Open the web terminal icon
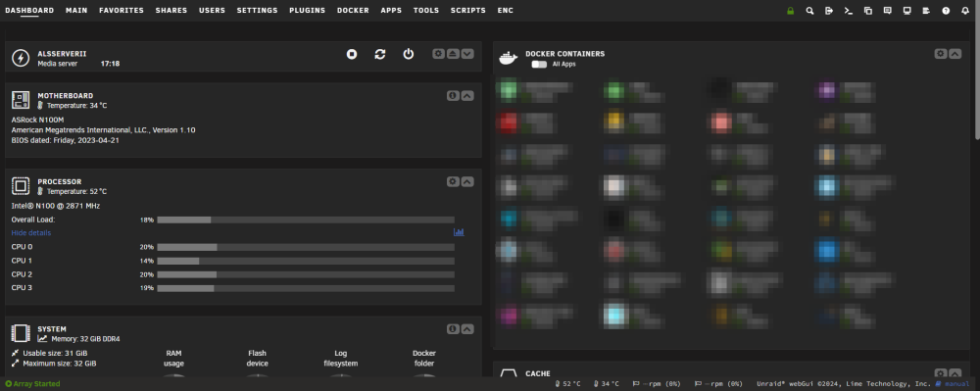Screen dimensions: 980x391 click(848, 11)
